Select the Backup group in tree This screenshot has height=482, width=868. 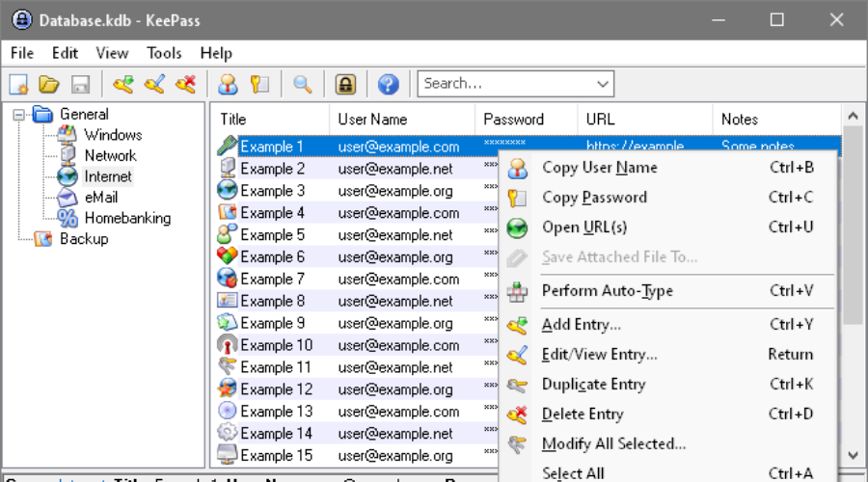tap(84, 239)
